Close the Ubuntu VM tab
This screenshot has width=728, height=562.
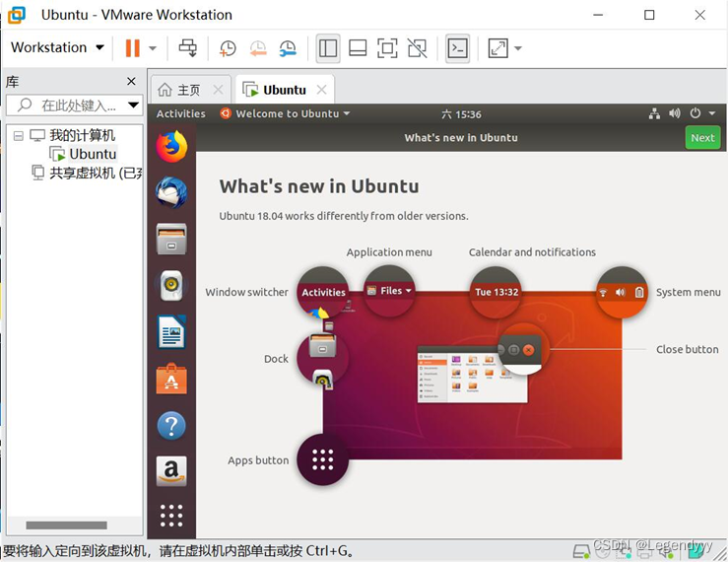[321, 90]
